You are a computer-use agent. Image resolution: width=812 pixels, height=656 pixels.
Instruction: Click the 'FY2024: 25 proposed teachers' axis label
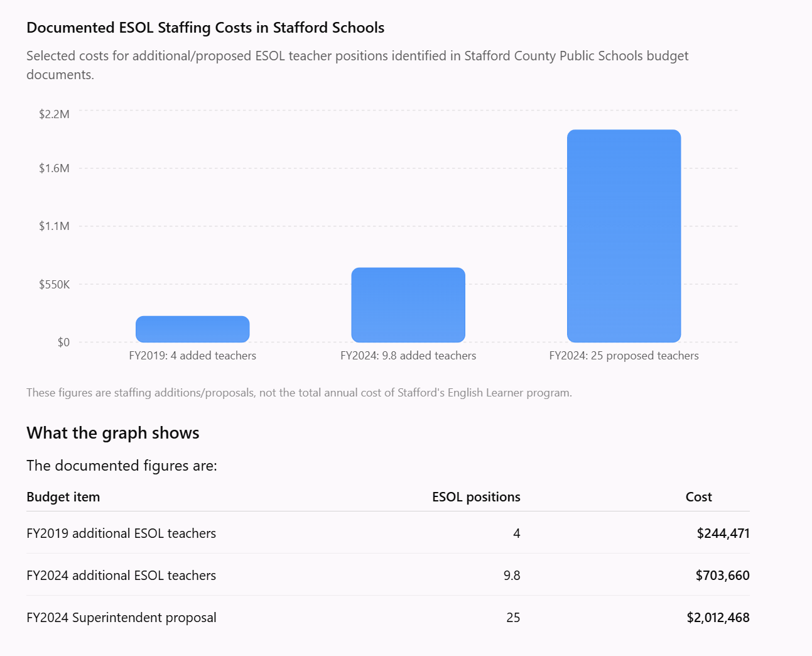coord(624,356)
